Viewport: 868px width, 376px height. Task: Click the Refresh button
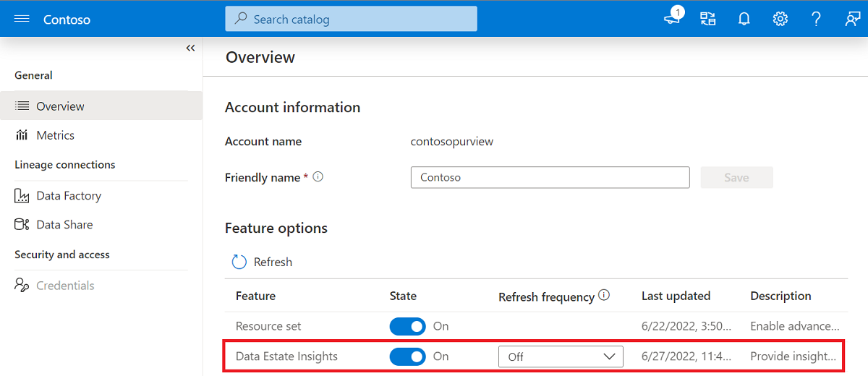pyautogui.click(x=262, y=262)
